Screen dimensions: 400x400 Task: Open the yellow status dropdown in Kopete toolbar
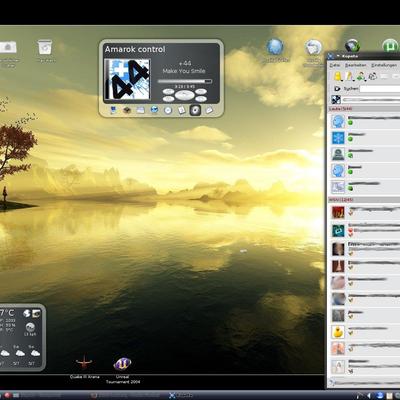(x=338, y=77)
